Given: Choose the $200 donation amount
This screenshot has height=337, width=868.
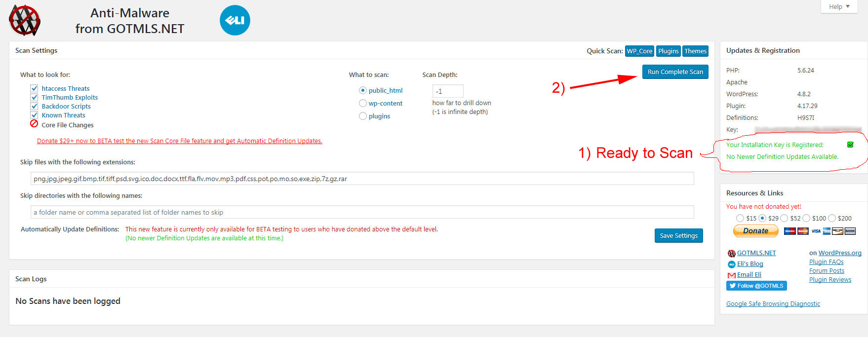Looking at the screenshot, I should 832,218.
